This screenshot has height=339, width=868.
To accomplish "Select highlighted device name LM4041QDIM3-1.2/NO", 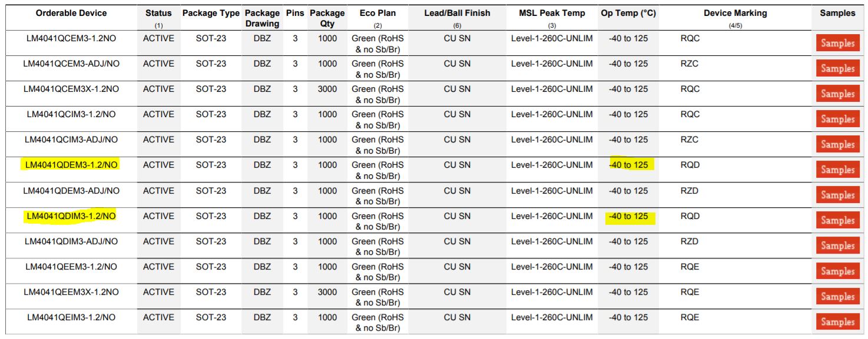I will point(71,216).
